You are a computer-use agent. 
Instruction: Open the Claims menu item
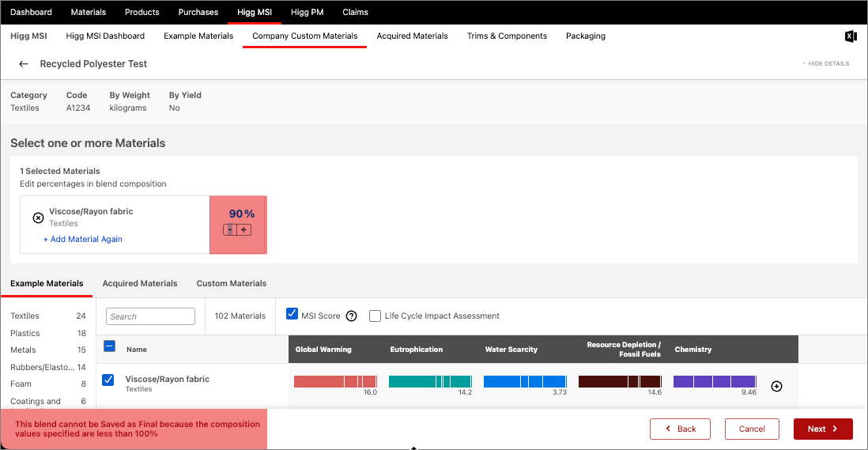(356, 12)
